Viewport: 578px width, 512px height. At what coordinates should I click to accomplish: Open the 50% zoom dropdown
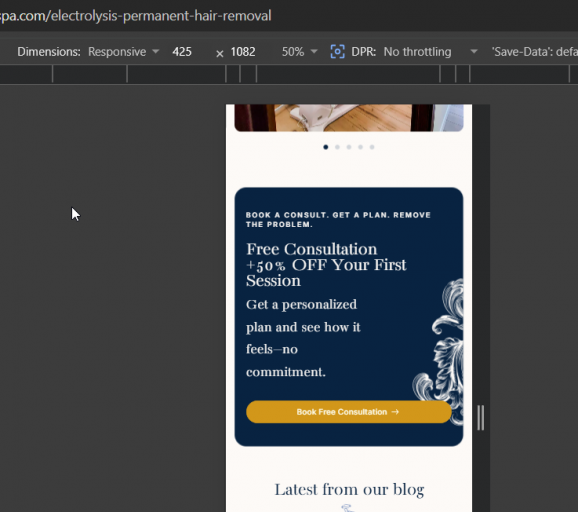tap(299, 52)
